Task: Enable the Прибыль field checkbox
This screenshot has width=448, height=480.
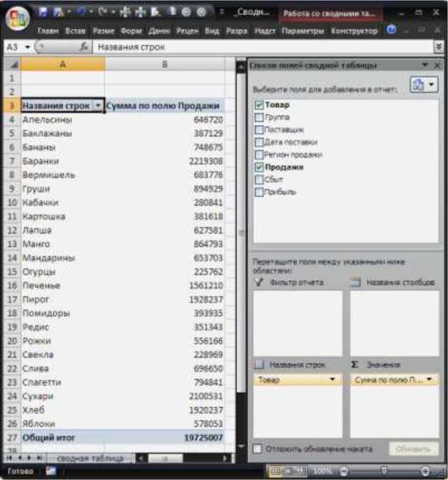Action: [259, 192]
